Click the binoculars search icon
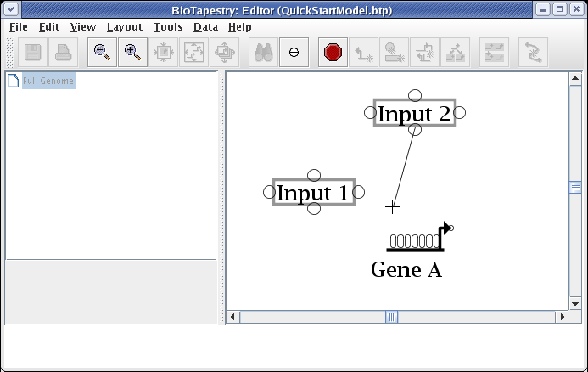588x372 pixels. 264,53
